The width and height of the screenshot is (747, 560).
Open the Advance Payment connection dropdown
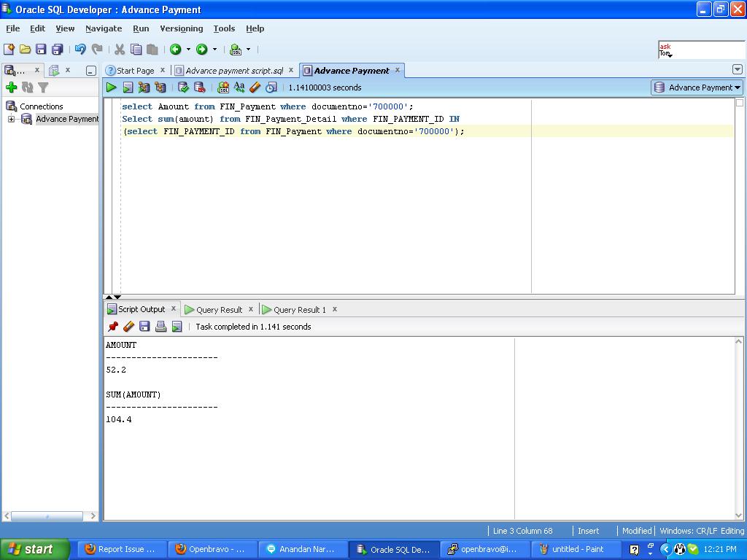point(696,87)
